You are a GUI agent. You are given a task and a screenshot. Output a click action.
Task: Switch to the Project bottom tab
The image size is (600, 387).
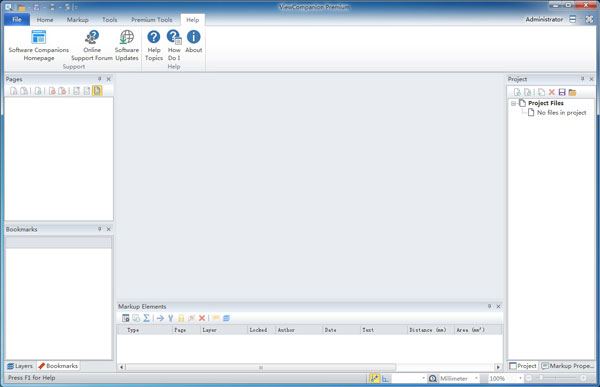pos(523,366)
